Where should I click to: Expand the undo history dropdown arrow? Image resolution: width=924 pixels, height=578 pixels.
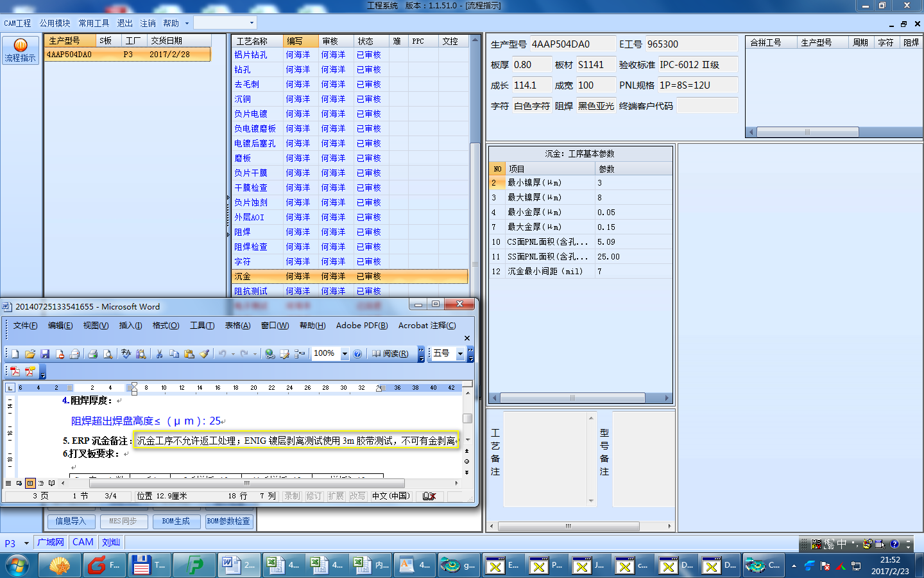(x=232, y=354)
